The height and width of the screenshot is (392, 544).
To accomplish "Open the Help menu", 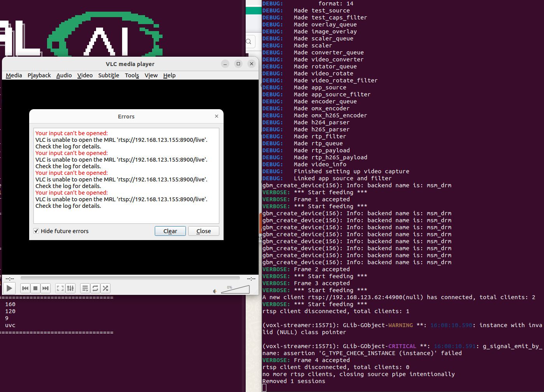I will click(169, 75).
